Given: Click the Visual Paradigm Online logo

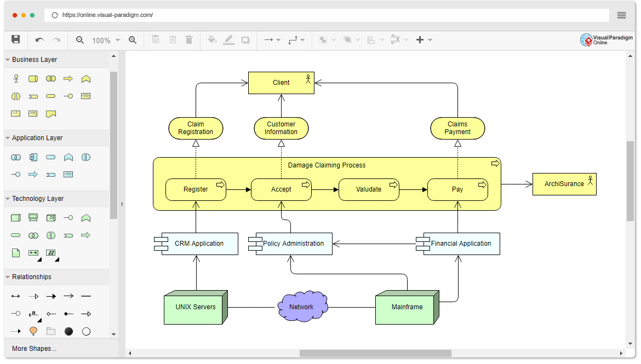Looking at the screenshot, I should tap(606, 39).
